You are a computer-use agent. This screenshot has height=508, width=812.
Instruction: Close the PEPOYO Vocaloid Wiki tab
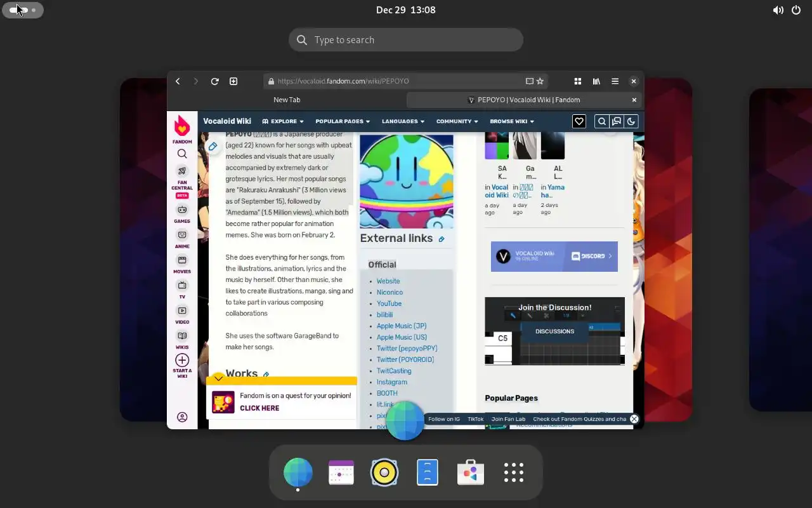point(634,100)
